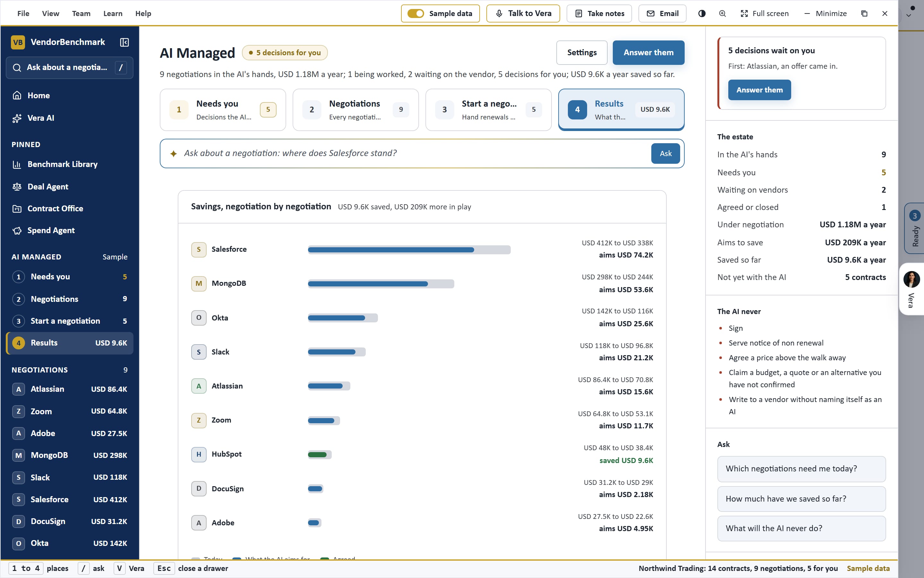Click the Settings button
Viewport: 924px width, 578px height.
[582, 52]
